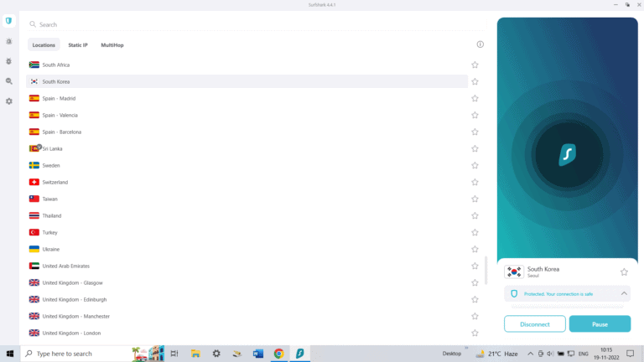Click star for United Kingdom - Glasgow

[475, 282]
